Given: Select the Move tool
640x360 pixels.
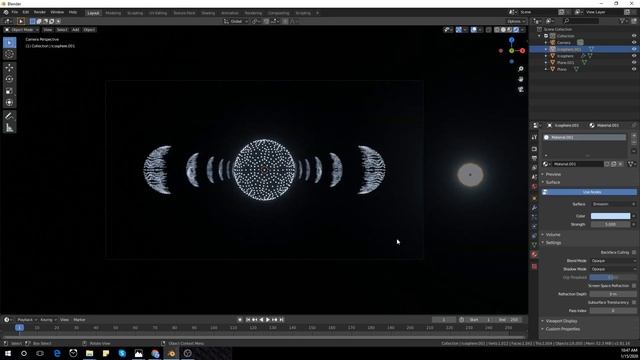Looking at the screenshot, I should click(x=9, y=67).
